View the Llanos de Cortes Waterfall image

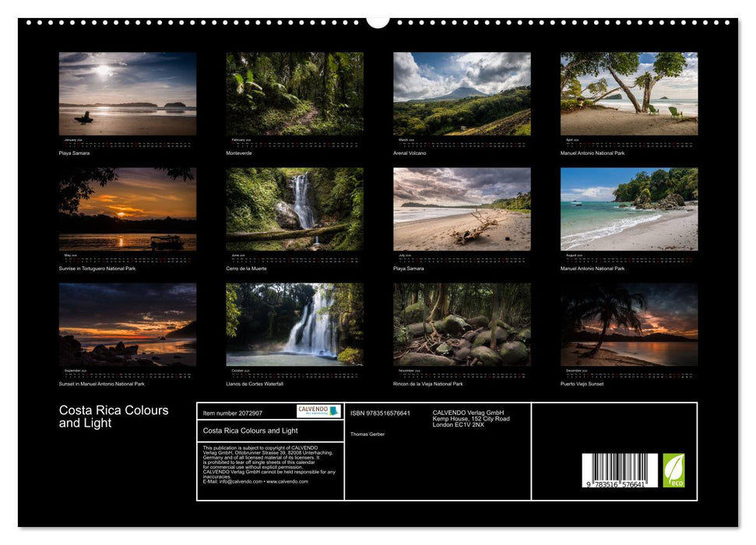(296, 327)
